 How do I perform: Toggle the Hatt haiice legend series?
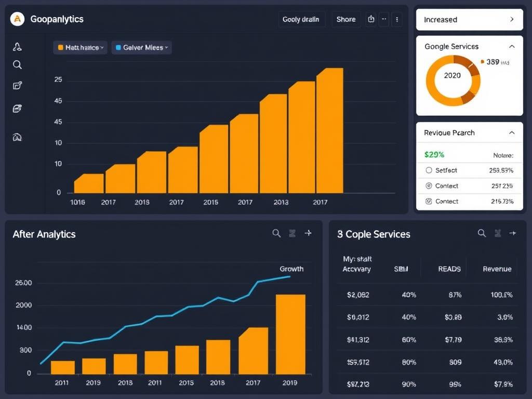point(79,47)
